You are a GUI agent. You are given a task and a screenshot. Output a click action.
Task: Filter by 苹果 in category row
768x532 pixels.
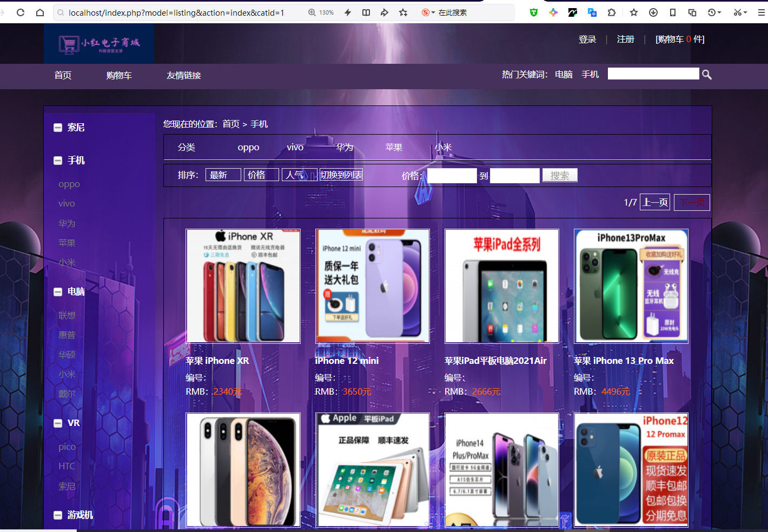(x=394, y=147)
